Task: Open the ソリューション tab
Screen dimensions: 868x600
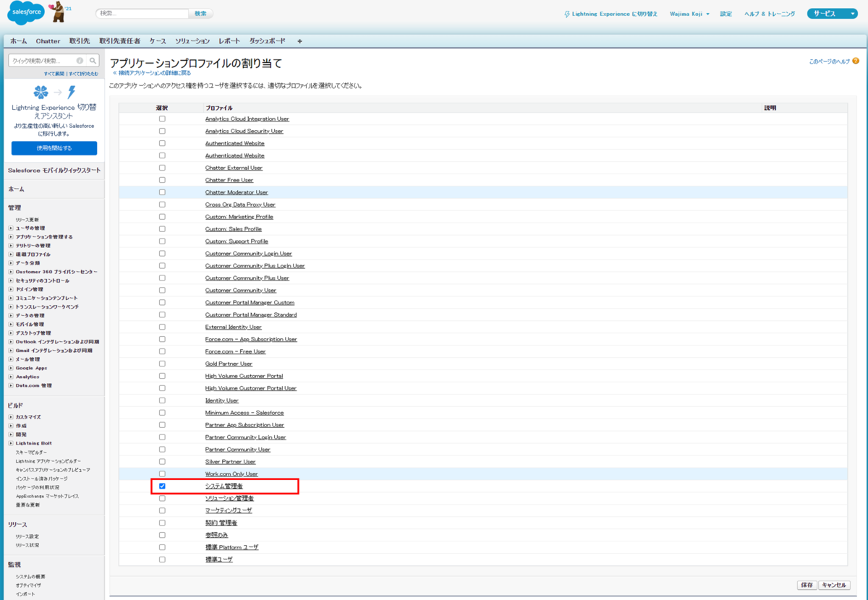Action: [192, 41]
